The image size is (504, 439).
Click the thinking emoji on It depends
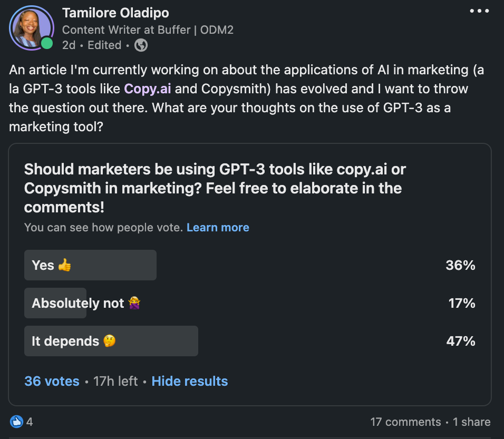point(110,341)
